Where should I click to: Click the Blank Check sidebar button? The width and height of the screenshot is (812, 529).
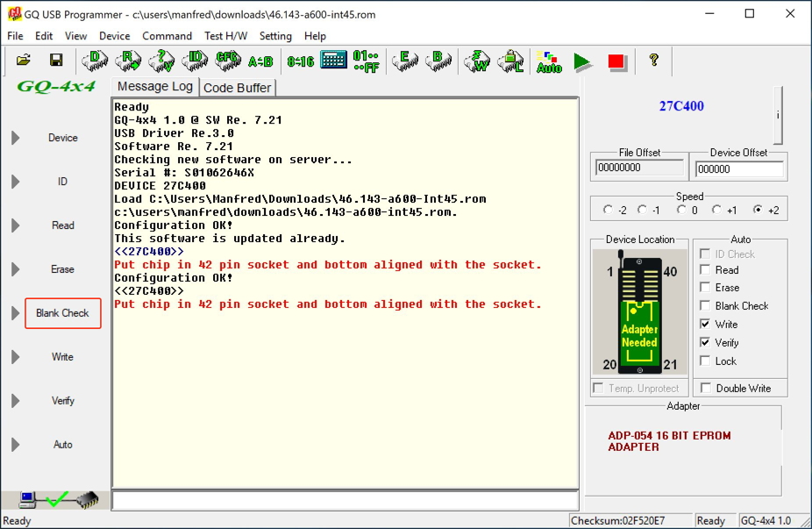[62, 313]
